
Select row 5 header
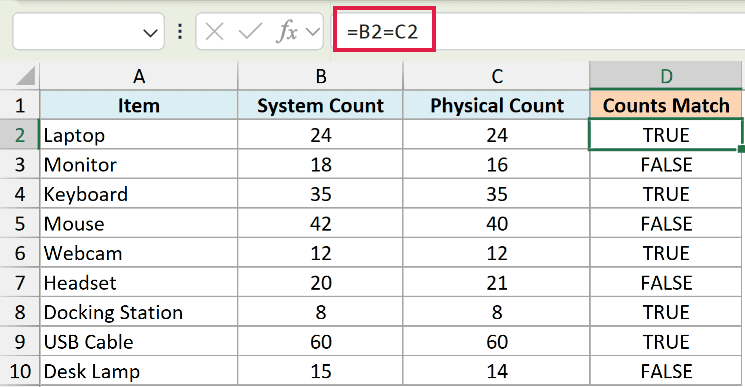click(x=19, y=223)
